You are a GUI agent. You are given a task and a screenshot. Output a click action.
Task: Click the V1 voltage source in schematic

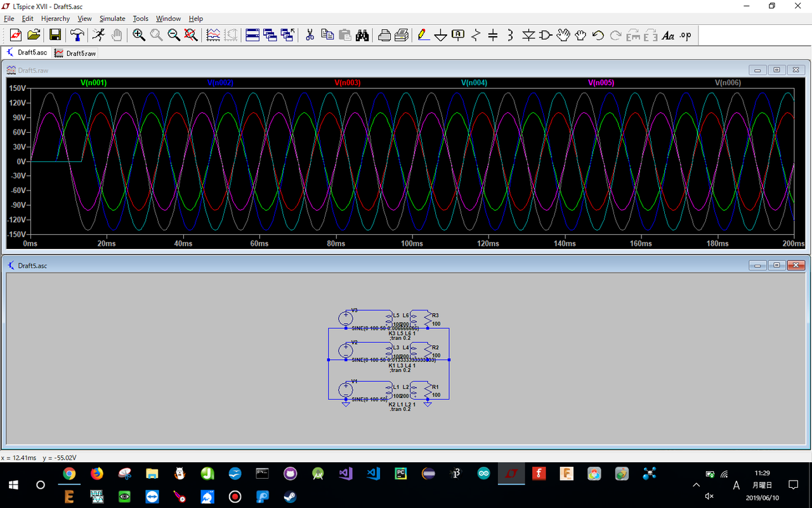pos(346,389)
